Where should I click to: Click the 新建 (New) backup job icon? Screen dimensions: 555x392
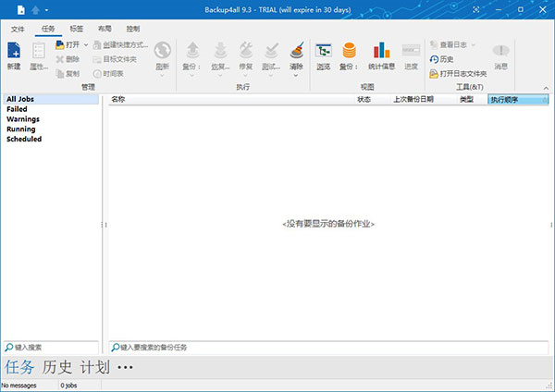(14, 51)
